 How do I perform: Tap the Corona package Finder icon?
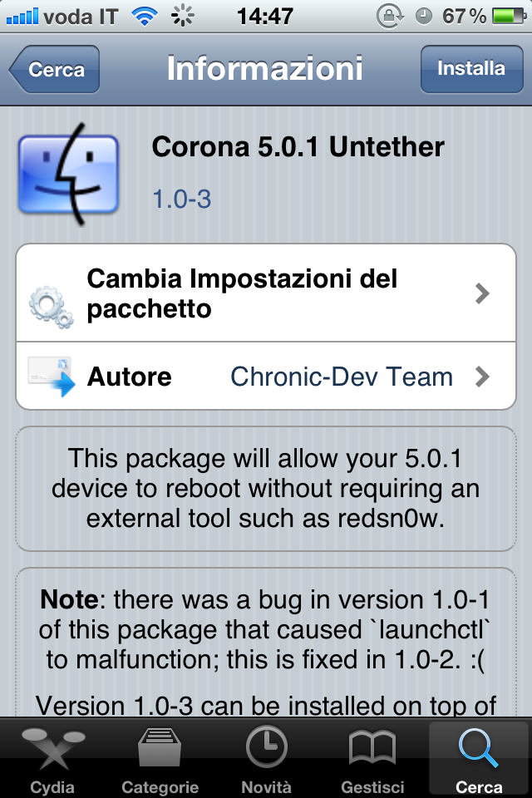[x=67, y=175]
